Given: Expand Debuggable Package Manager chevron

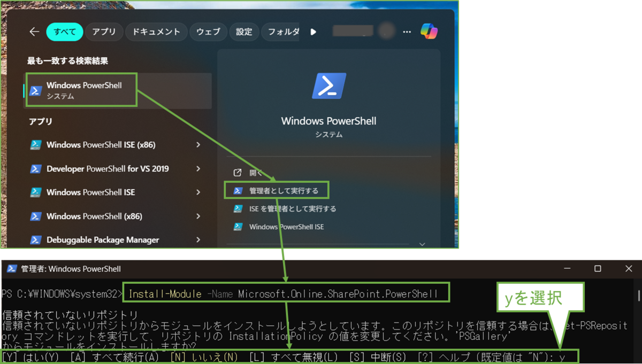Looking at the screenshot, I should click(x=198, y=240).
